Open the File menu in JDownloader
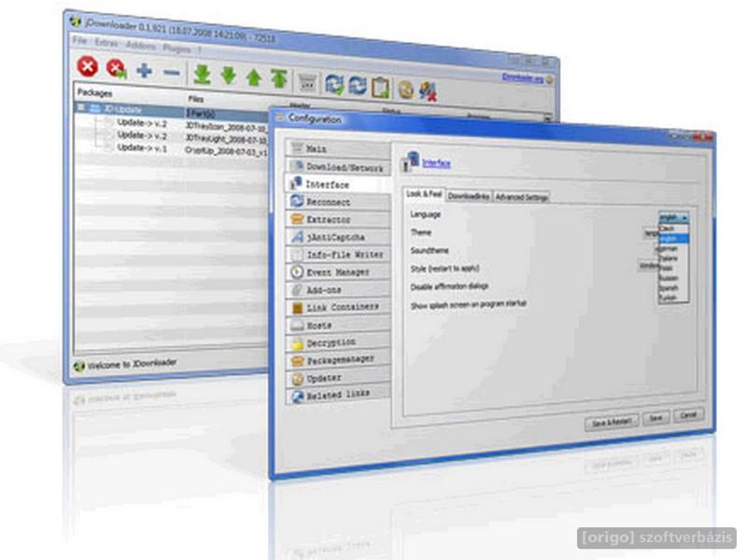Viewport: 747px width, 560px height. (79, 41)
